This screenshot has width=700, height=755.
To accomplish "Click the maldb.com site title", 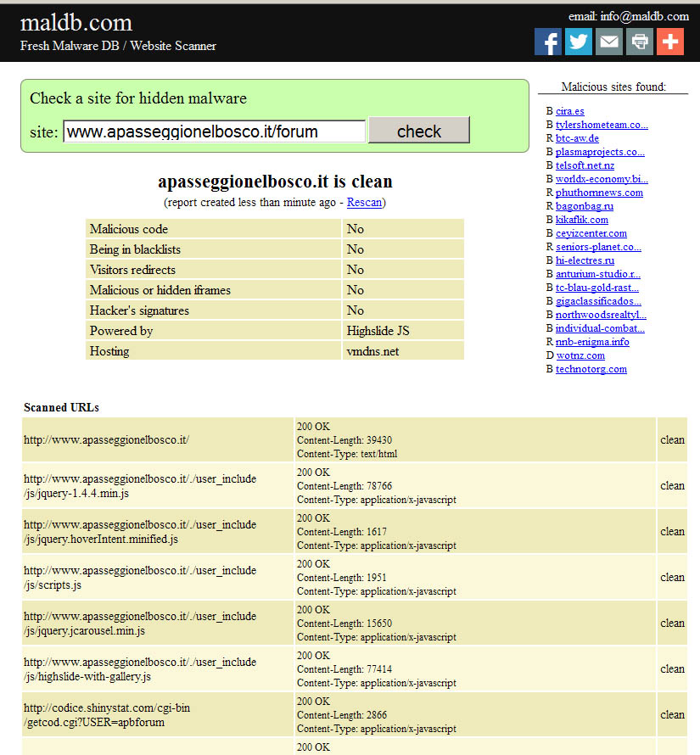I will point(76,23).
